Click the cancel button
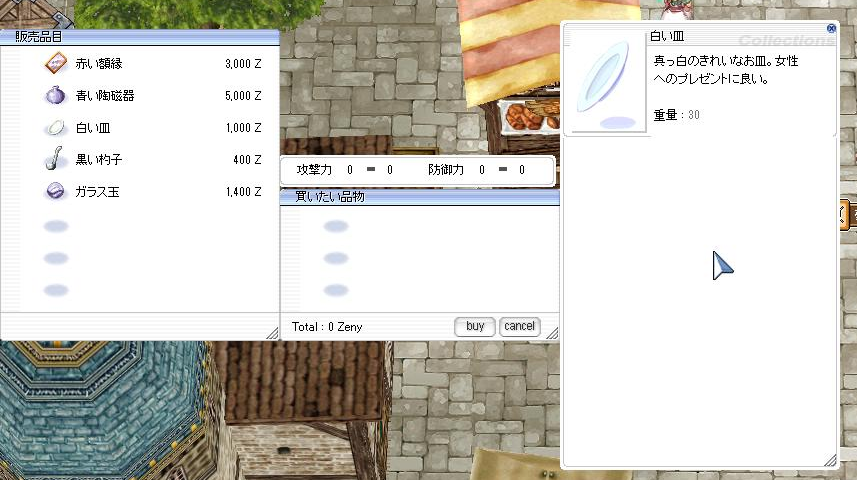 tap(519, 326)
